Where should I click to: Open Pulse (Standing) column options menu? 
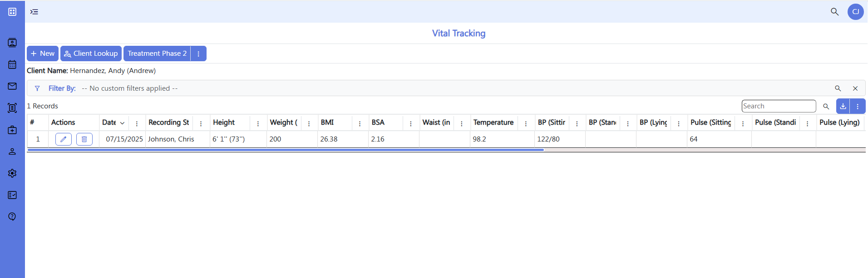(x=807, y=123)
